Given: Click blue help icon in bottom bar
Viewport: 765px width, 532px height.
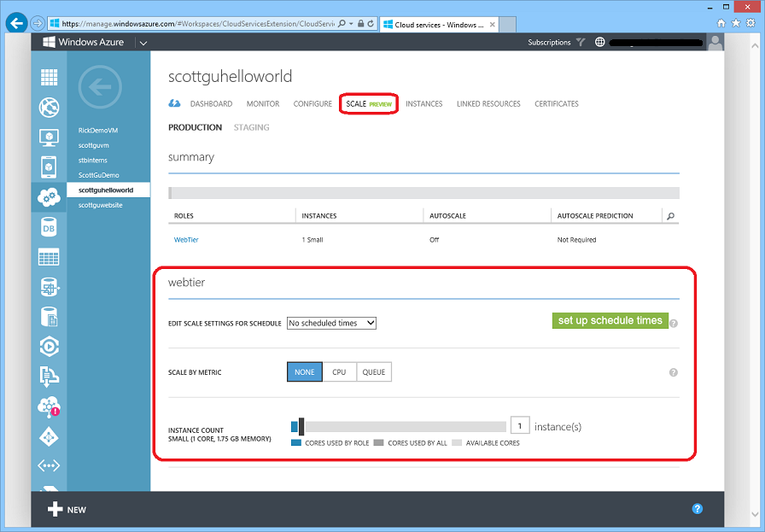Looking at the screenshot, I should click(x=698, y=509).
